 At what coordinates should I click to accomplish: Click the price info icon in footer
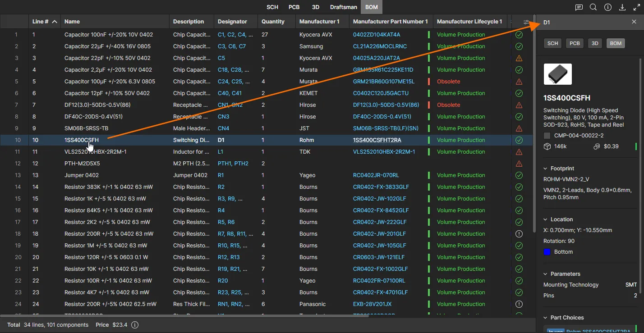tap(134, 325)
